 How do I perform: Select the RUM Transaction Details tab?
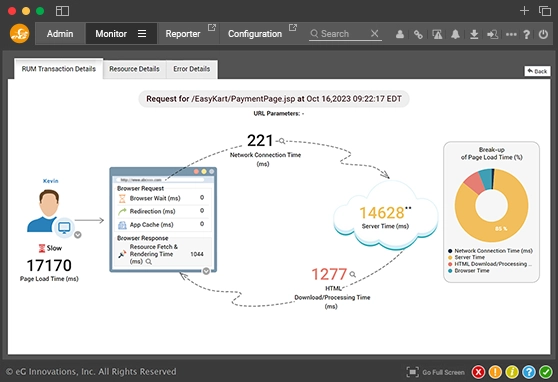coord(59,69)
